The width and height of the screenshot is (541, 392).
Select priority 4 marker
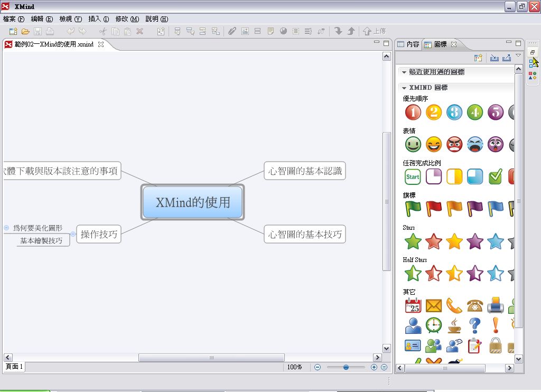click(x=475, y=112)
